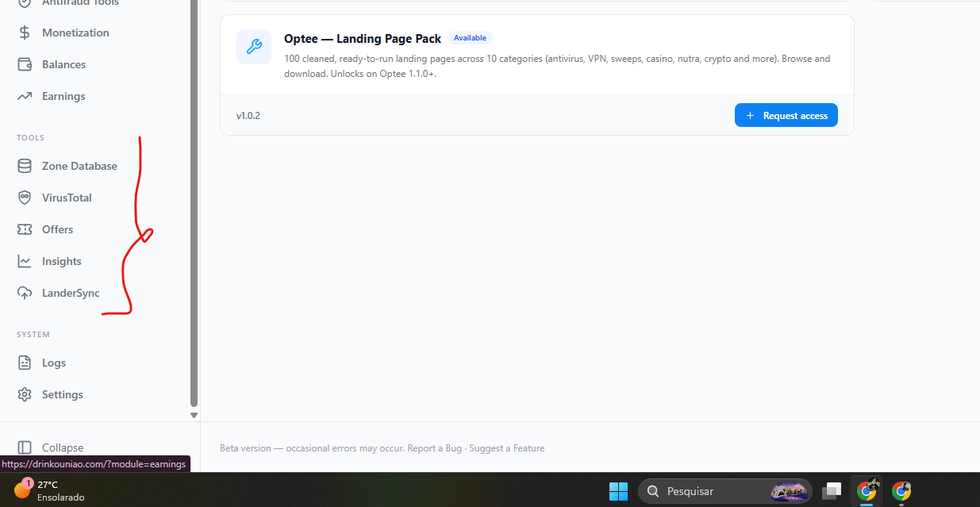980x507 pixels.
Task: Click the Ensolarado weather text
Action: click(61, 497)
